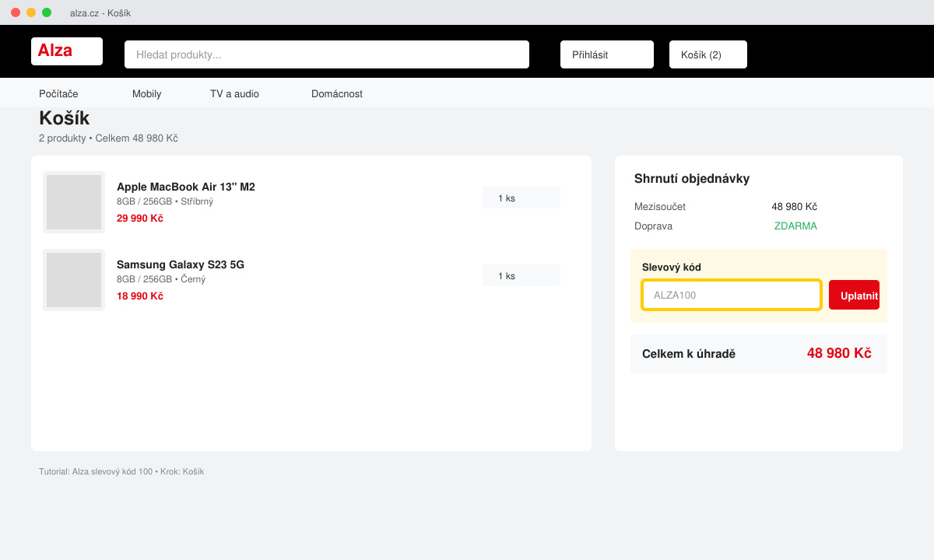This screenshot has height=560, width=934.
Task: Click the Slevový kód label
Action: click(672, 267)
